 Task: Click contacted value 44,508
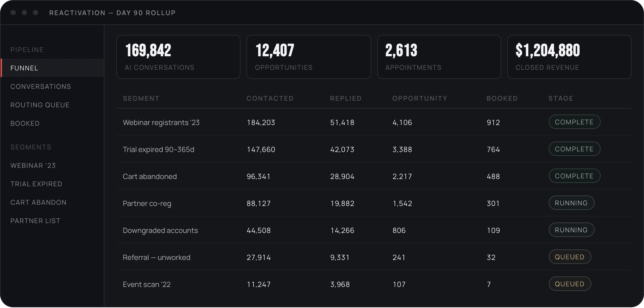coord(259,230)
